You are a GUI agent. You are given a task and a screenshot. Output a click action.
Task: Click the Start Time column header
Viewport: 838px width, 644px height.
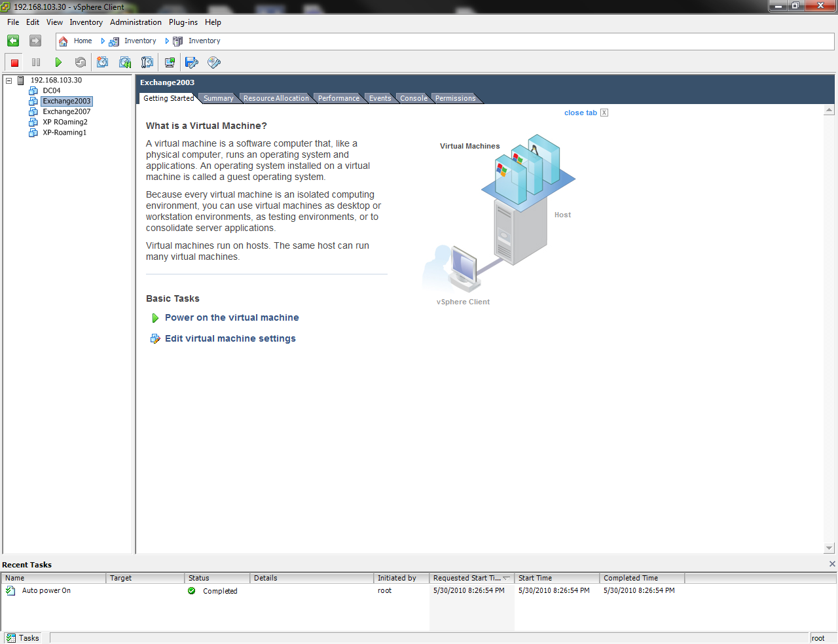pos(557,578)
